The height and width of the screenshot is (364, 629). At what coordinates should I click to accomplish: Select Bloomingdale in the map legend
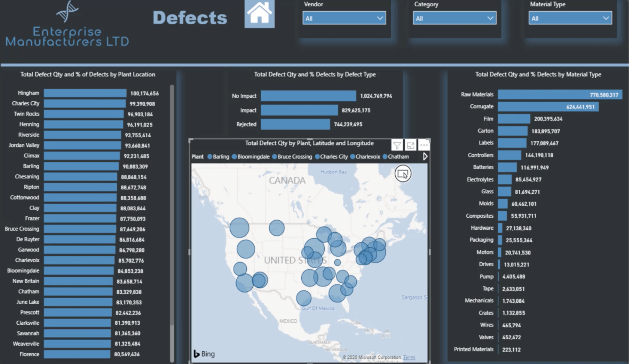coord(250,157)
